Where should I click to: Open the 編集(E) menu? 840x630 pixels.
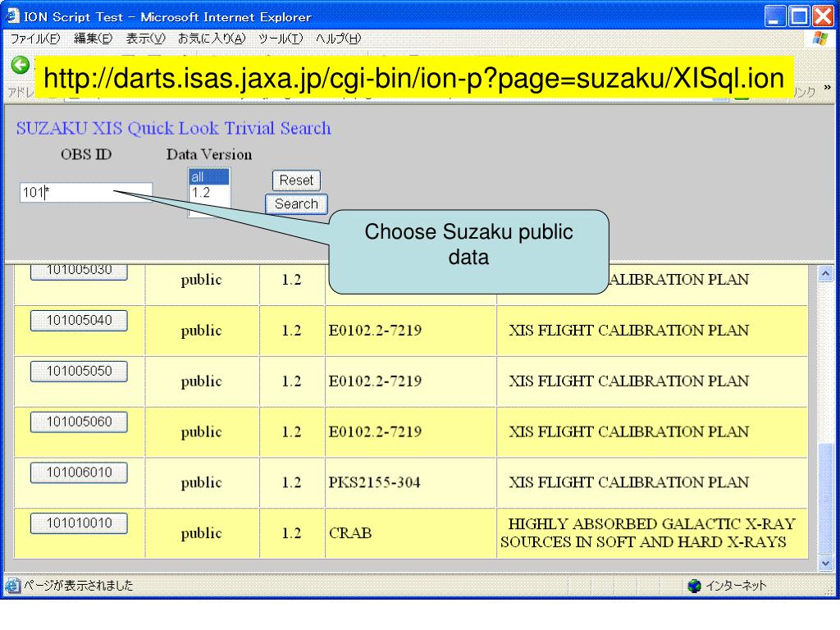coord(94,39)
